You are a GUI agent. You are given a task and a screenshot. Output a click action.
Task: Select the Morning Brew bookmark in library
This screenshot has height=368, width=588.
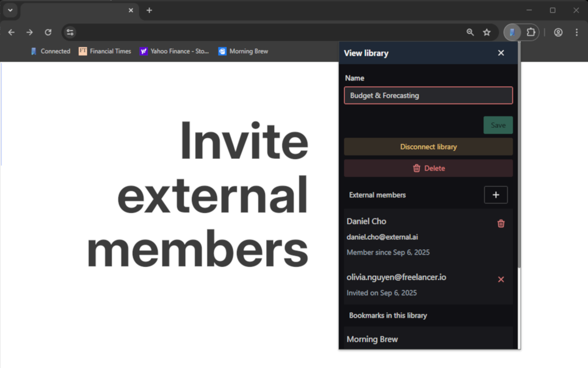[428, 339]
